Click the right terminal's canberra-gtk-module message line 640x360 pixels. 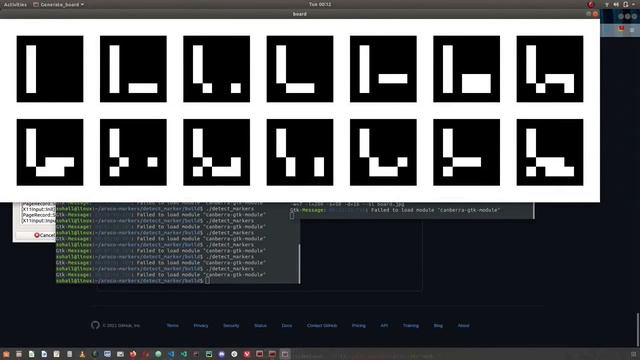pos(395,210)
